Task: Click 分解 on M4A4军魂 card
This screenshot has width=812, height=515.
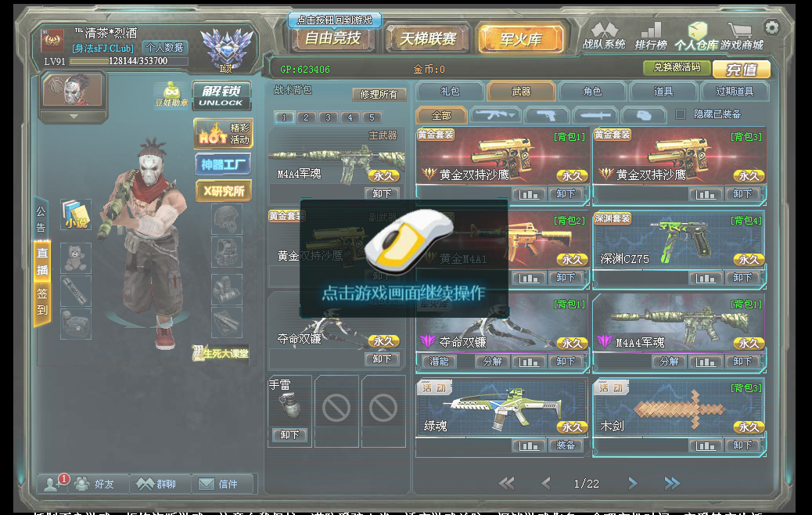Action: tap(669, 361)
